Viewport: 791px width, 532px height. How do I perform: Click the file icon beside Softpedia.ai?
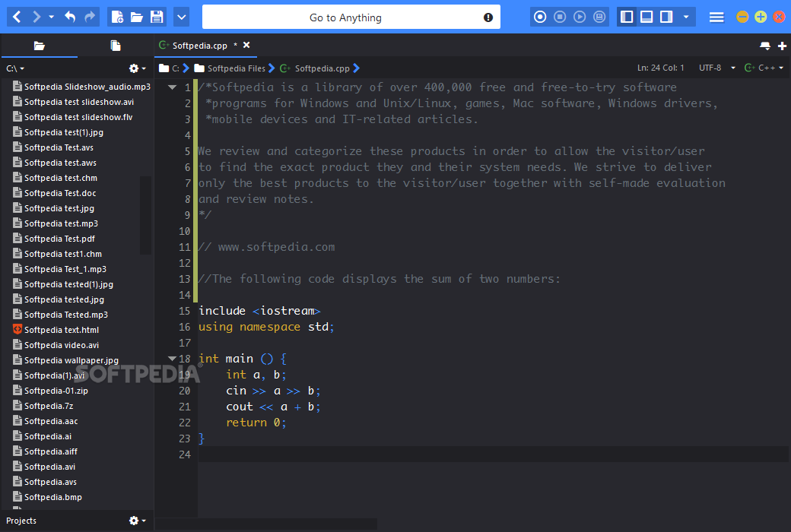point(17,435)
